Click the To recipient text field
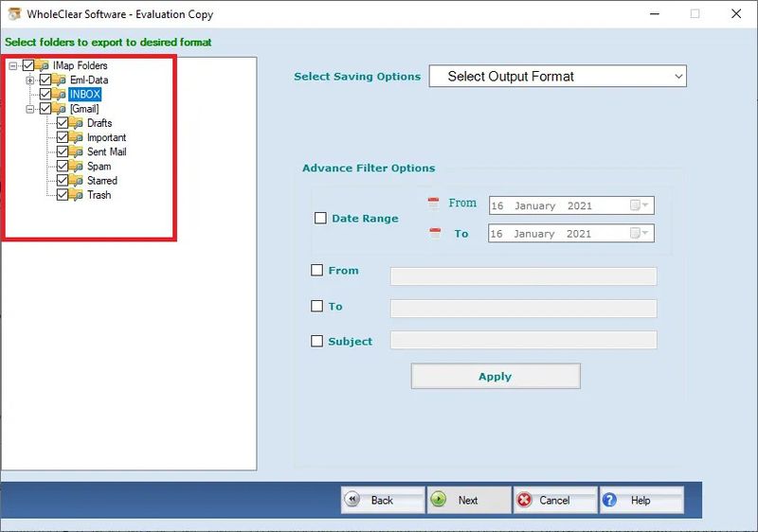 pos(524,309)
